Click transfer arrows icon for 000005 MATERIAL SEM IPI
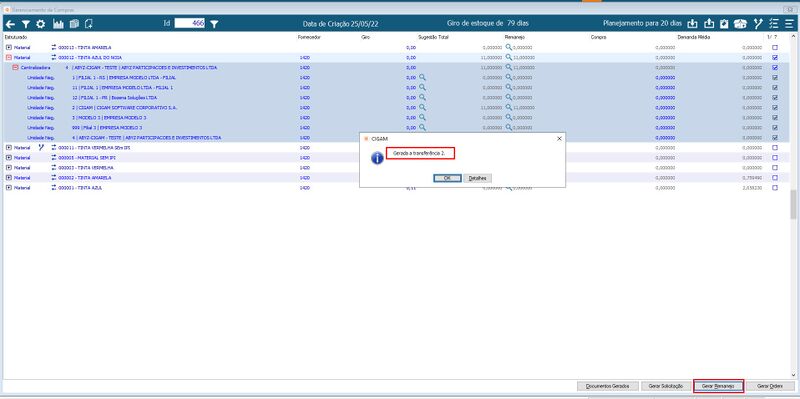Screen dimensions: 800x399 coord(54,158)
